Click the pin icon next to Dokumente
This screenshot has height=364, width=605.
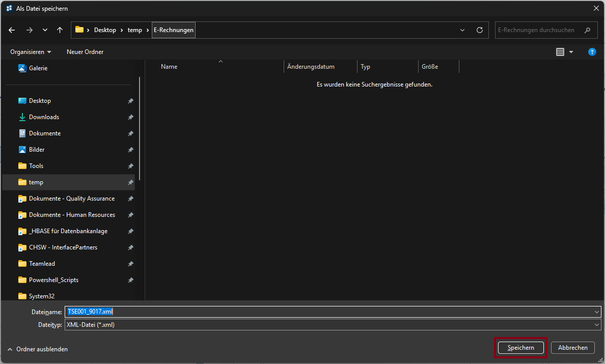(131, 133)
